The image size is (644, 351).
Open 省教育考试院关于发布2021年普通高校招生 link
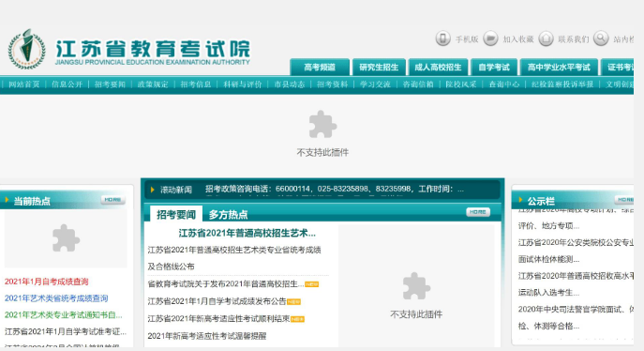(x=226, y=284)
